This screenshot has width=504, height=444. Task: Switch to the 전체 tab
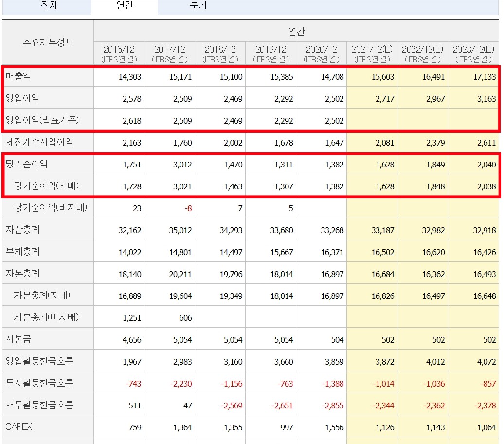(47, 6)
